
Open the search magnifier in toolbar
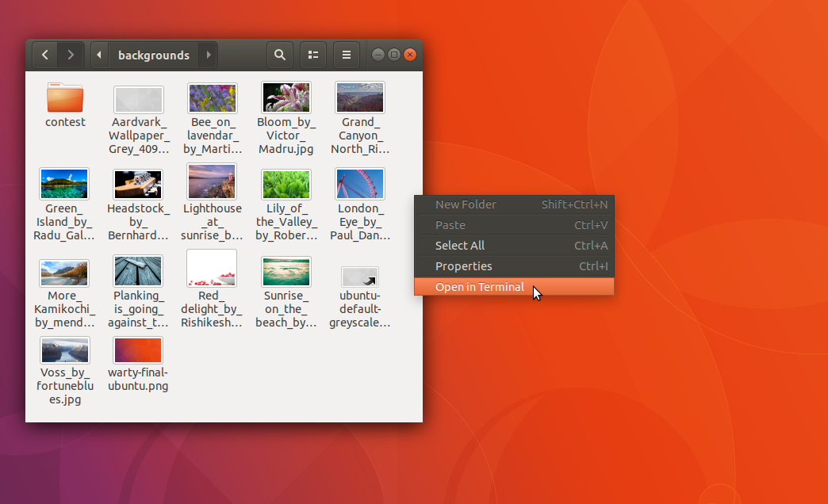(x=280, y=55)
